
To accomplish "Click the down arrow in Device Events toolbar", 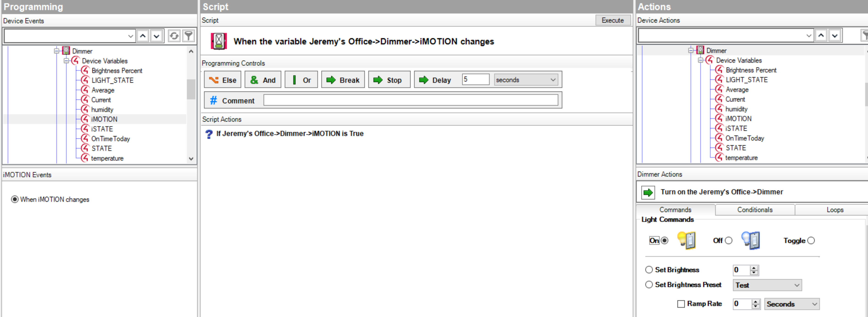I will 157,36.
